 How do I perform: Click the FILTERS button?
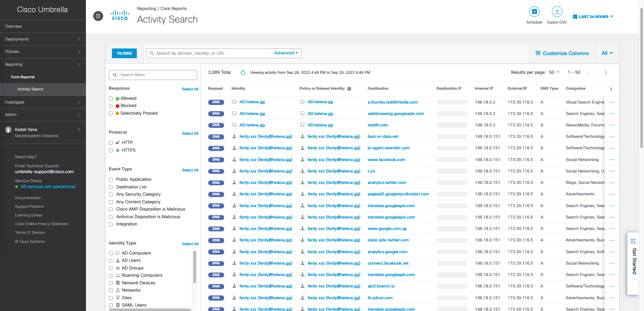[x=124, y=53]
